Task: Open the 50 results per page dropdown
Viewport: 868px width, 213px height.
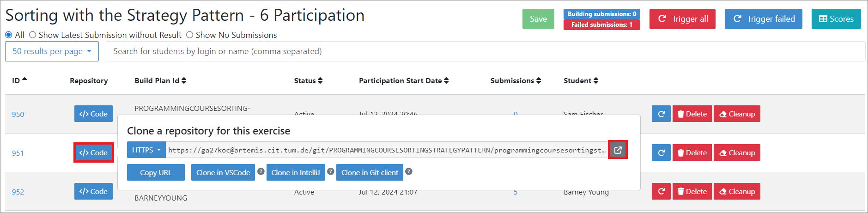Action: coord(52,51)
